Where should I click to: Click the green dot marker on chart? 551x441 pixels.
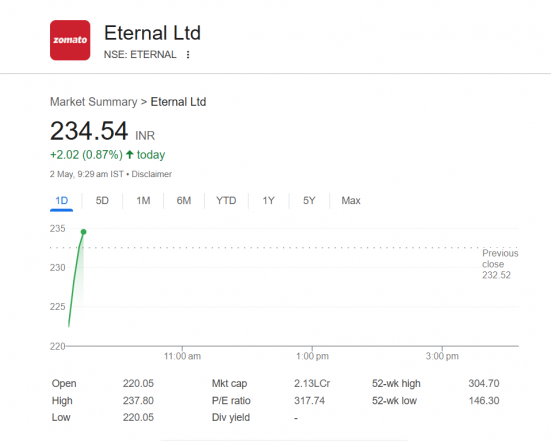coord(83,232)
